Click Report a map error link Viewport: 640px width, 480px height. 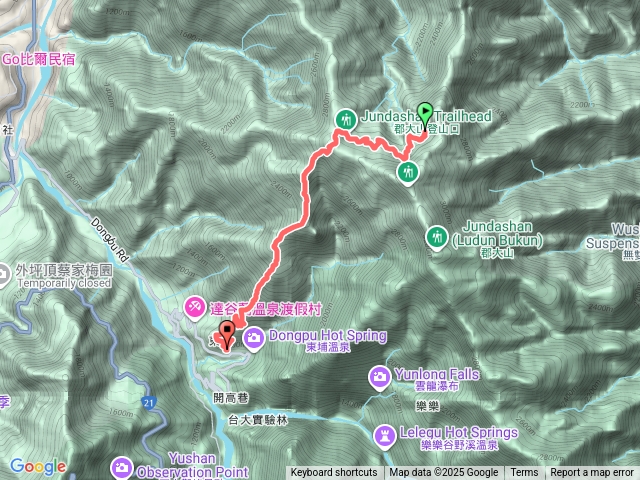click(x=591, y=473)
